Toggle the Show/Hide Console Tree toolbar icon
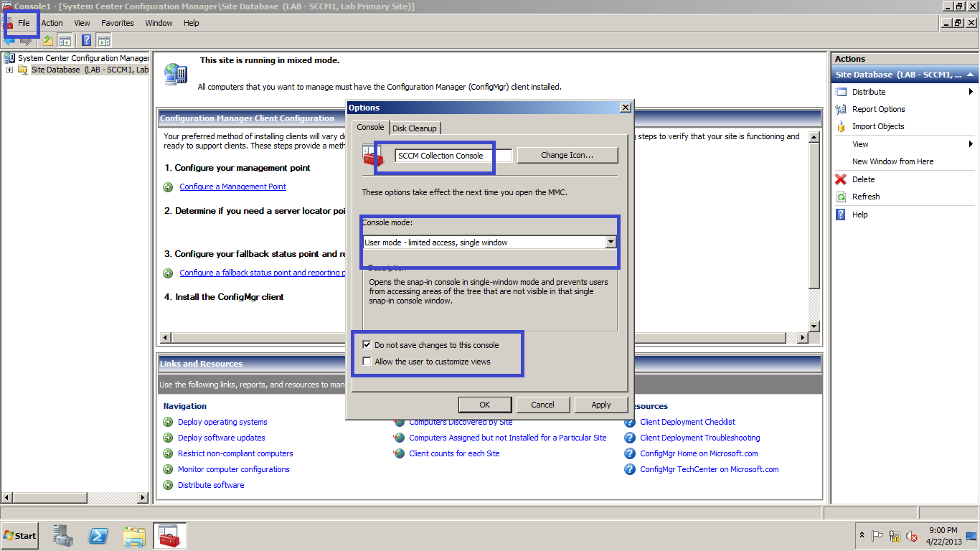The width and height of the screenshot is (980, 551). pos(65,40)
